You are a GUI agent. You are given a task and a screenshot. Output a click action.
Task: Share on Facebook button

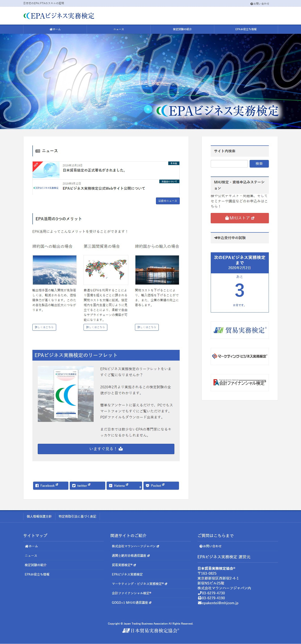[x=51, y=485]
